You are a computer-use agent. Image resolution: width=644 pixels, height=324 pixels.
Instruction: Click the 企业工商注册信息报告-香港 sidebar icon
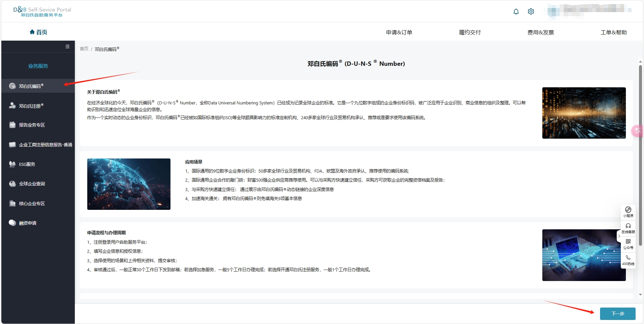(12, 145)
